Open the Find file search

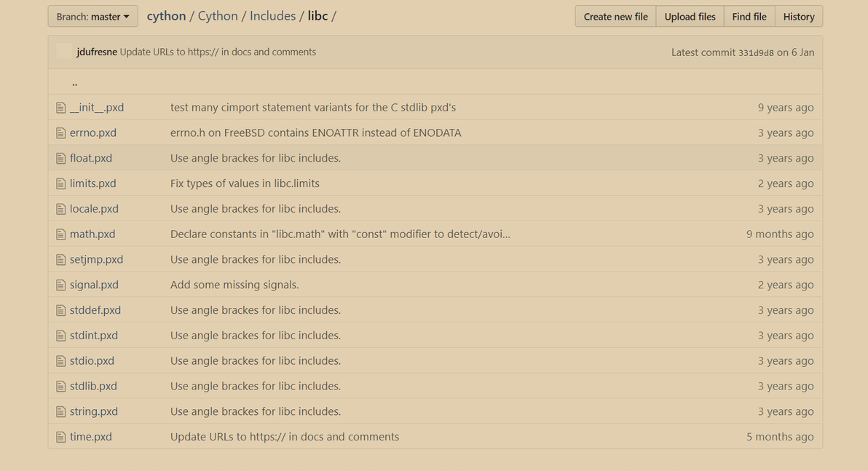(749, 17)
